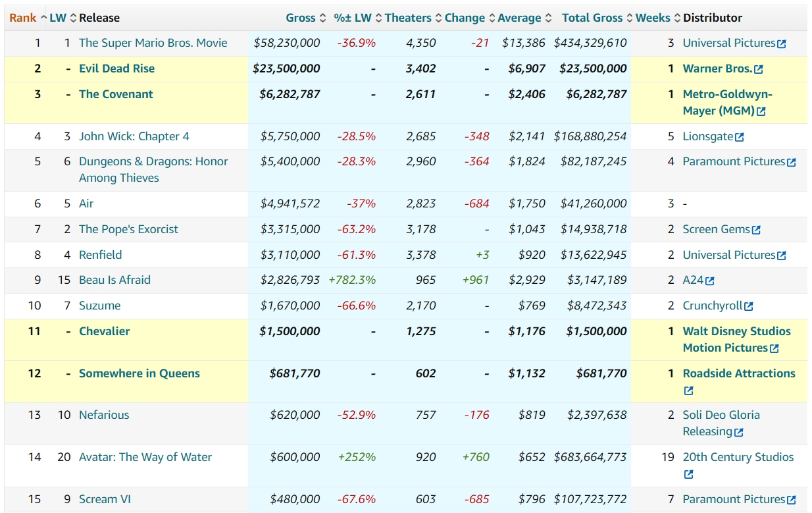
Task: Open the Nefarious release link
Action: click(104, 415)
